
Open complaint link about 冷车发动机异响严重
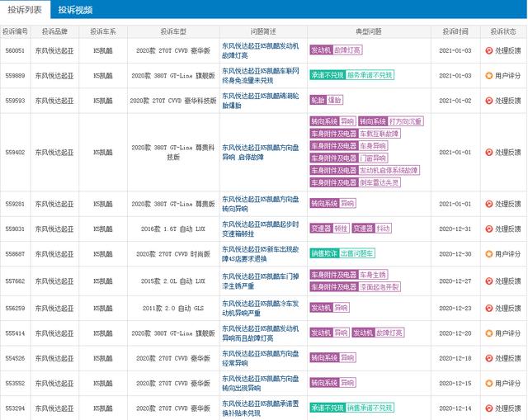click(261, 308)
